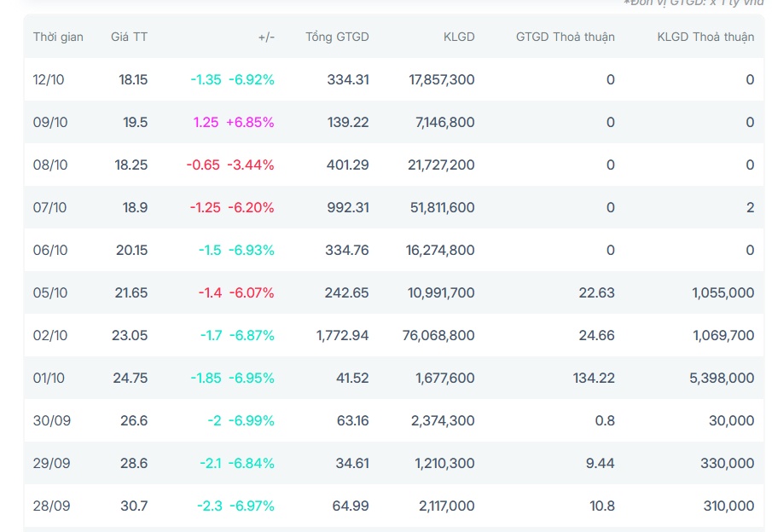Click the "KLGD Thoả thuận" column header

click(x=705, y=37)
